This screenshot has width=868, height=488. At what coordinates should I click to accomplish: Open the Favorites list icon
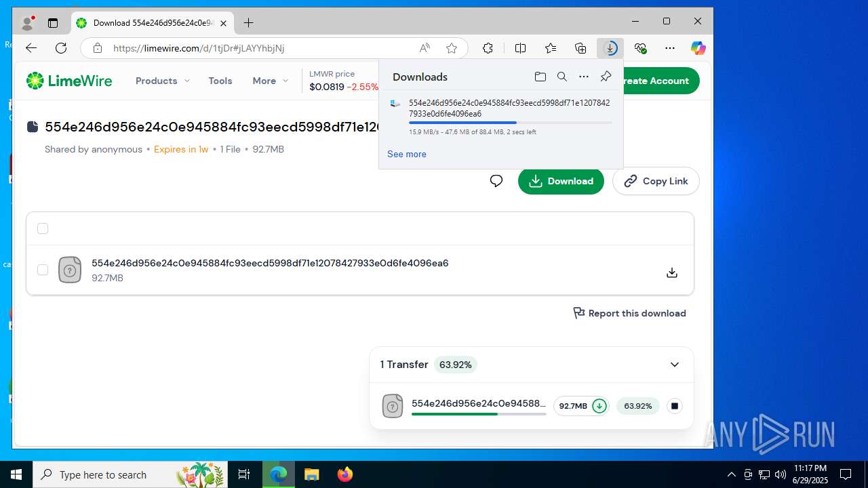(x=551, y=48)
